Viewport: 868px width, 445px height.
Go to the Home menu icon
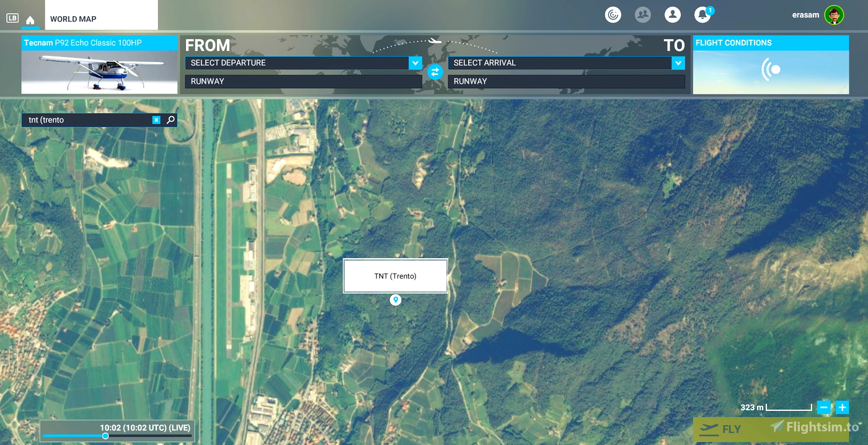pyautogui.click(x=30, y=20)
